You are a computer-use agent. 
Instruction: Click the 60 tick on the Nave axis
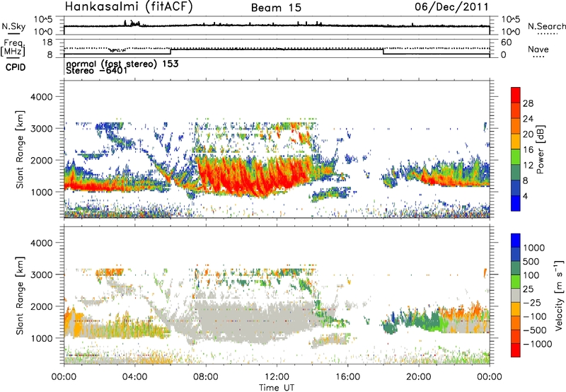click(506, 42)
